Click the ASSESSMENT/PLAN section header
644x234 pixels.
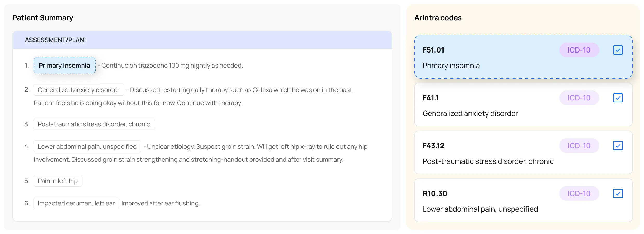coord(55,40)
